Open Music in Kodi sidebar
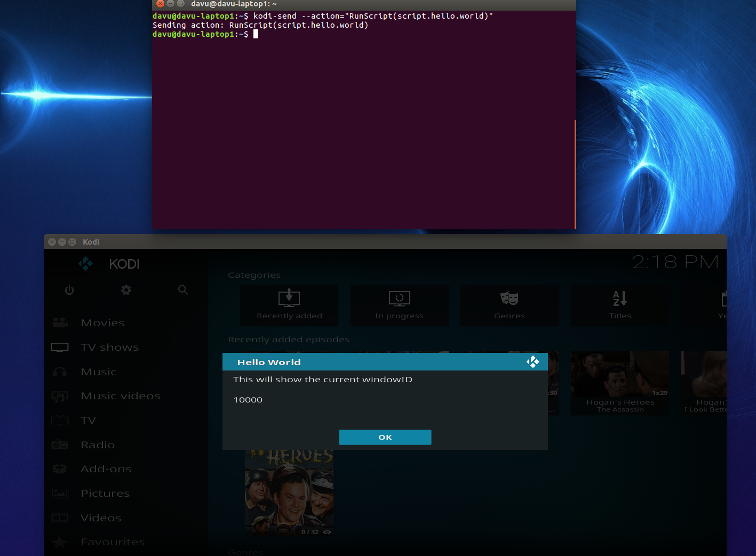Screen dimensions: 756x556 pyautogui.click(x=99, y=372)
